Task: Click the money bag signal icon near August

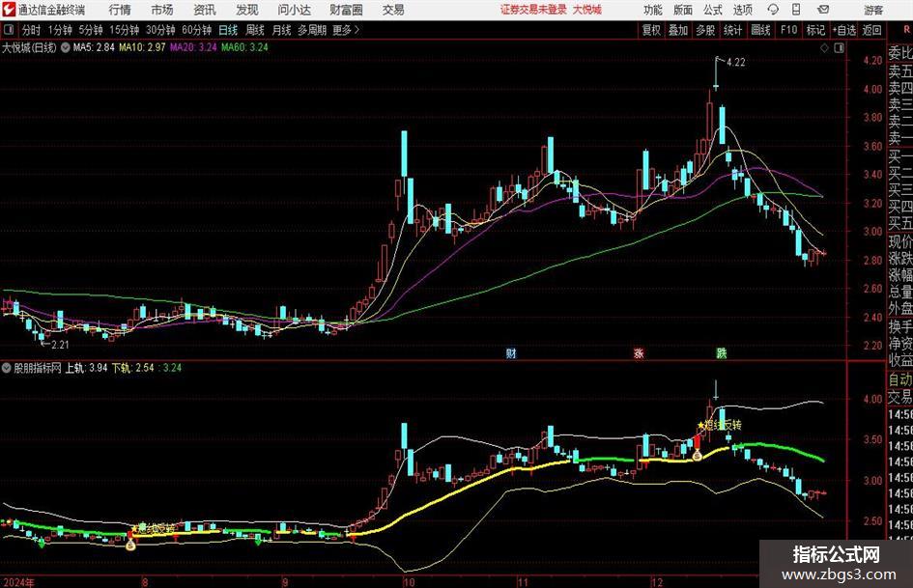Action: point(130,545)
